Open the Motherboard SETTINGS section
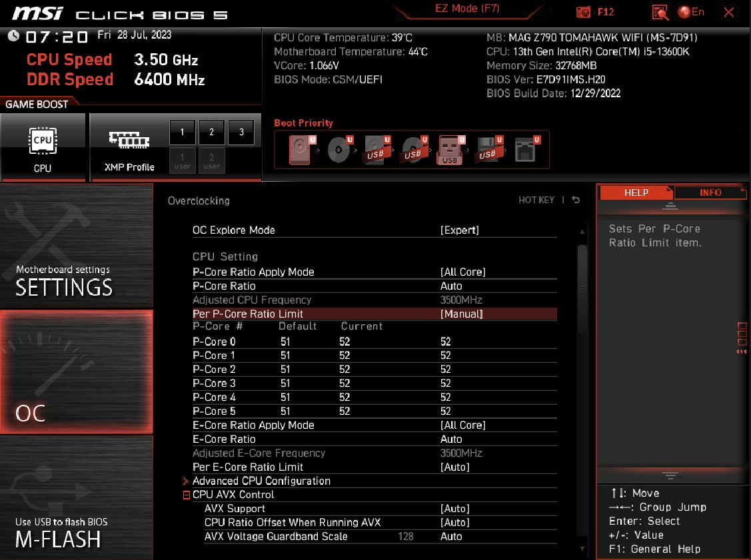751x560 pixels. click(77, 246)
